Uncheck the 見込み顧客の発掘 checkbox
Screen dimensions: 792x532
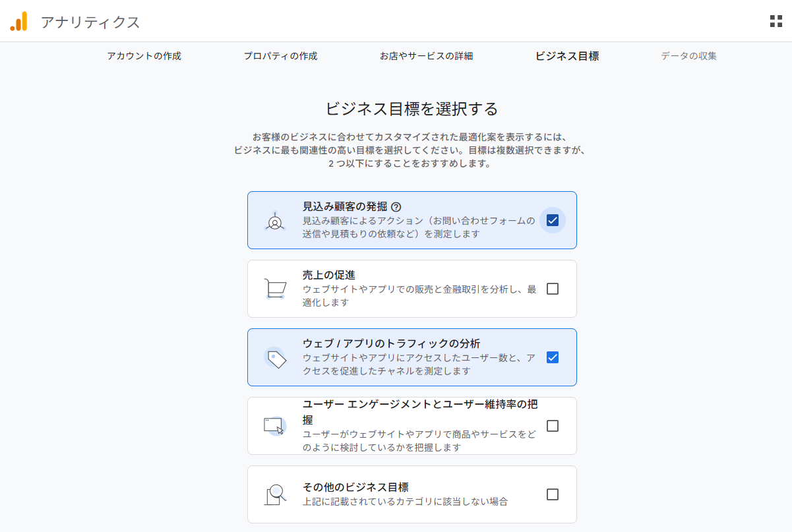pos(553,220)
